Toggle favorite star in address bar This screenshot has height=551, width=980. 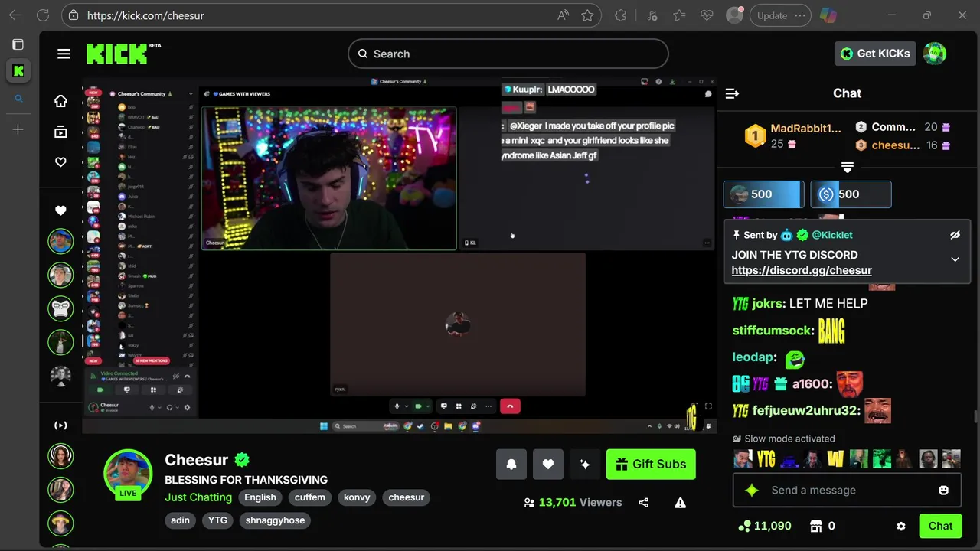[x=587, y=15]
